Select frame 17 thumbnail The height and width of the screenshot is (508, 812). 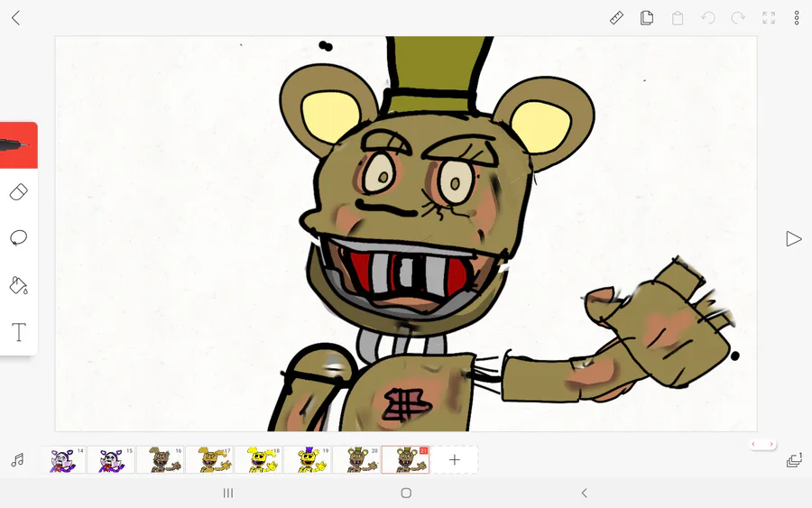pyautogui.click(x=209, y=460)
